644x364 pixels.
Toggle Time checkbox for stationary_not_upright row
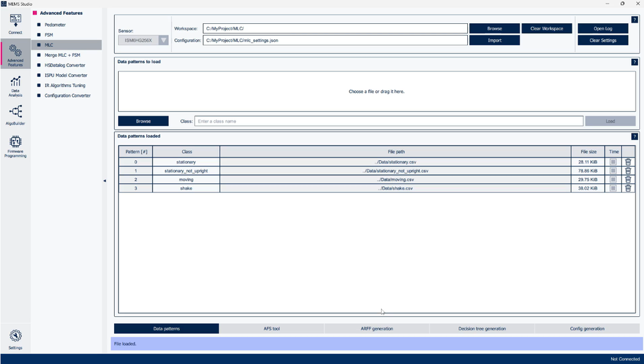[x=613, y=170]
